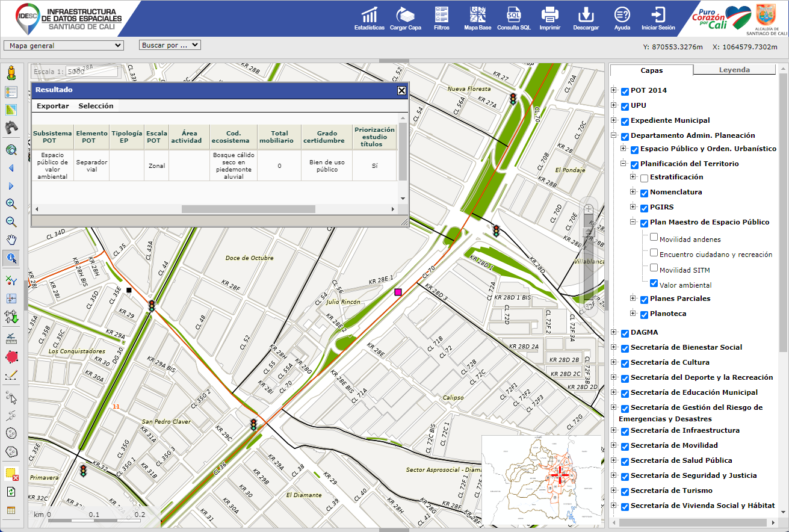Click Secretaría de Salud Pública label
Screen dimensions: 789x532
[681, 460]
